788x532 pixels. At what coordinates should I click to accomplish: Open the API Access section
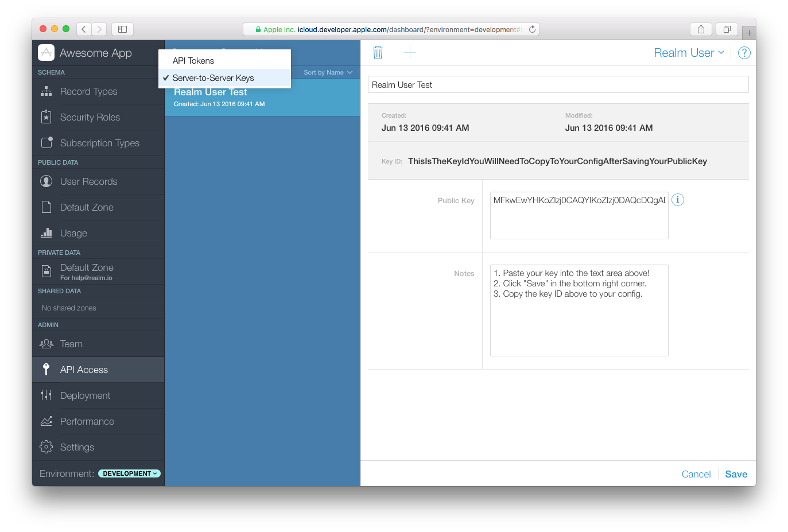[x=98, y=370]
